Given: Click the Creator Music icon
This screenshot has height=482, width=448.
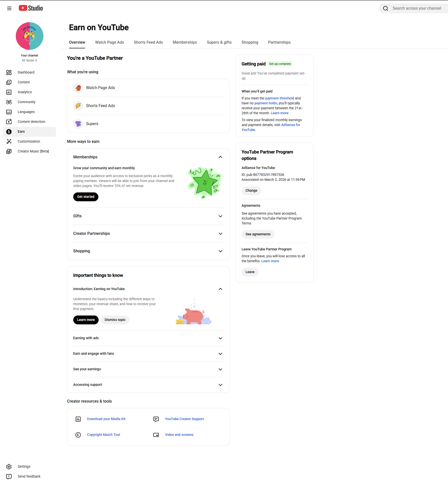Looking at the screenshot, I should pyautogui.click(x=9, y=151).
